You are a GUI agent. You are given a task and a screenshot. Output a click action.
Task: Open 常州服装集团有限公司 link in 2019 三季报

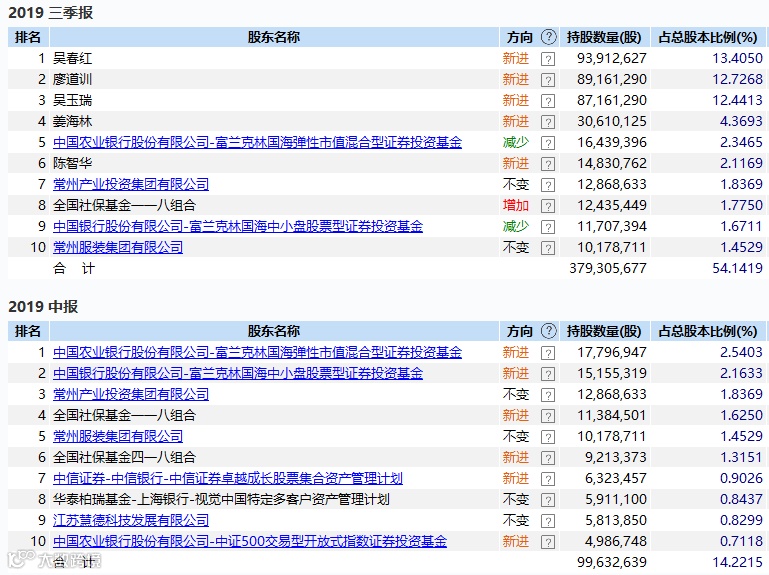click(118, 247)
